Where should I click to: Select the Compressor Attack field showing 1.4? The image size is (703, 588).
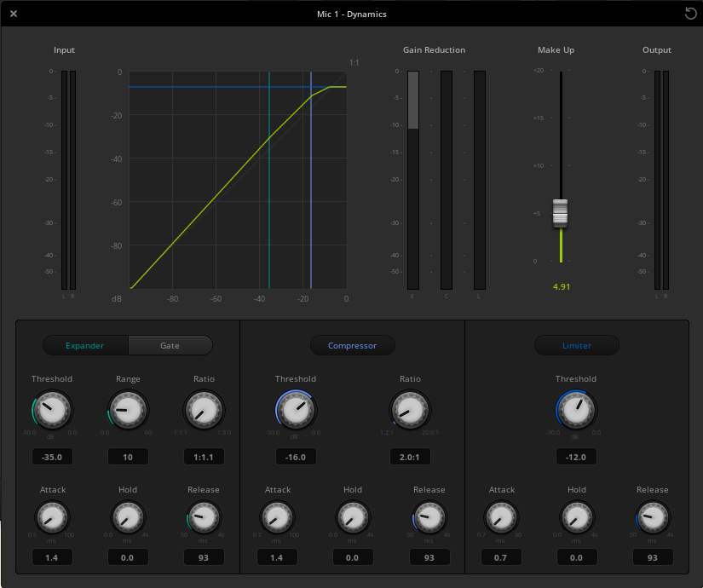[x=277, y=557]
